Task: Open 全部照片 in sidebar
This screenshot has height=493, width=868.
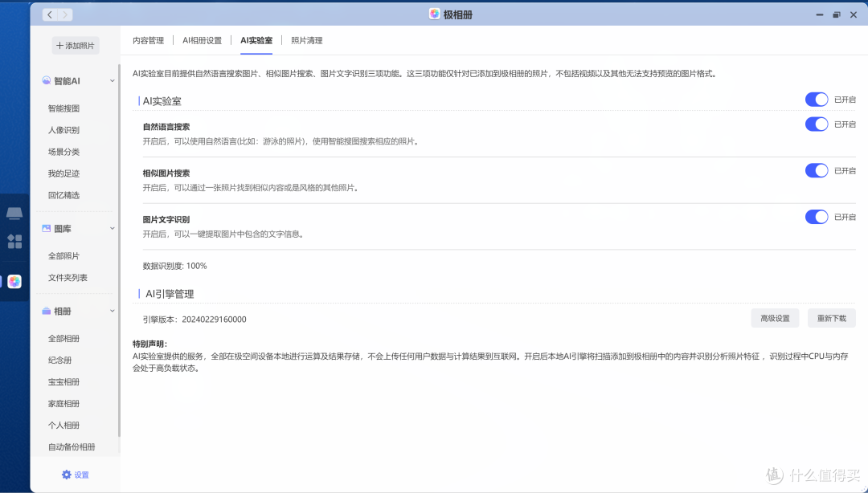Action: 63,255
